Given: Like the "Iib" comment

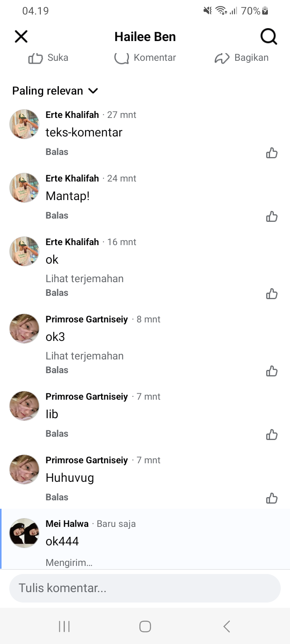Looking at the screenshot, I should 272,435.
